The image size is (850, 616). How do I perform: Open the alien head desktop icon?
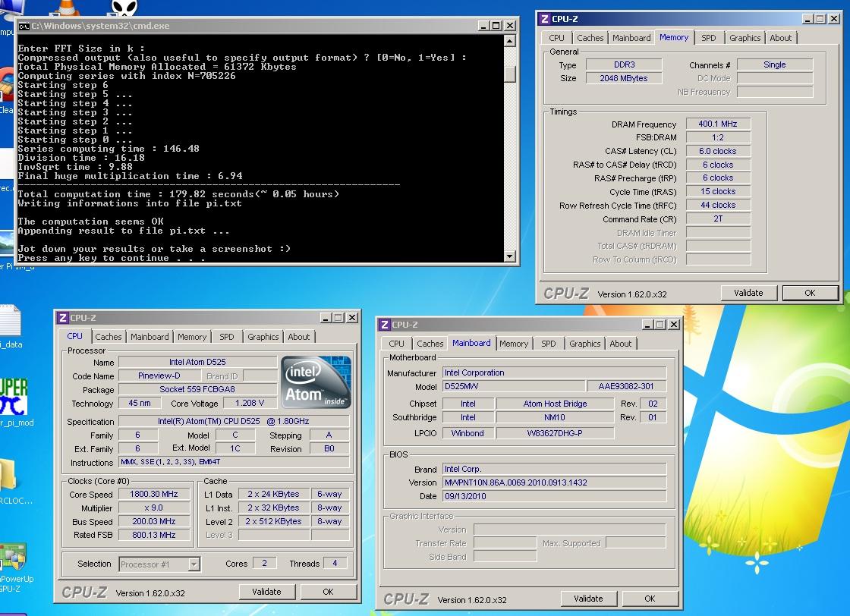click(124, 8)
